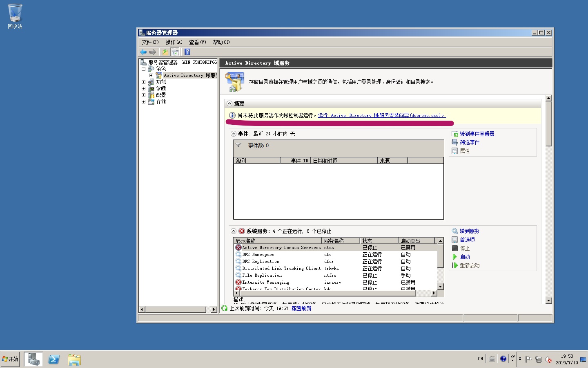This screenshot has height=368, width=588.
Task: Open the 查看(V) menu
Action: [x=197, y=42]
